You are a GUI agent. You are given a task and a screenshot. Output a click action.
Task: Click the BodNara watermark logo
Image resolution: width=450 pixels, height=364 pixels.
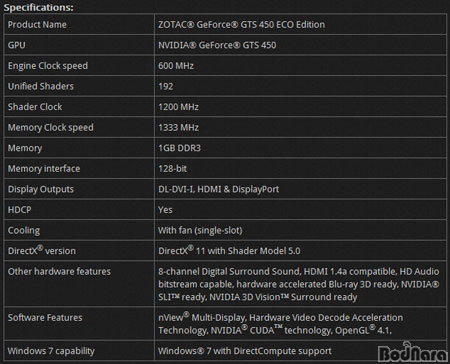(x=413, y=352)
